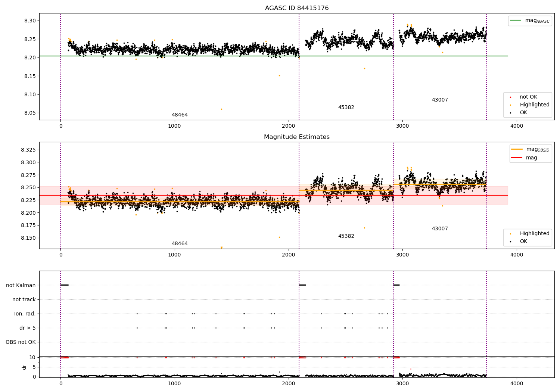The image size is (560, 392).
Task: Click the obsid label '45382' in the top plot
Action: tap(346, 108)
